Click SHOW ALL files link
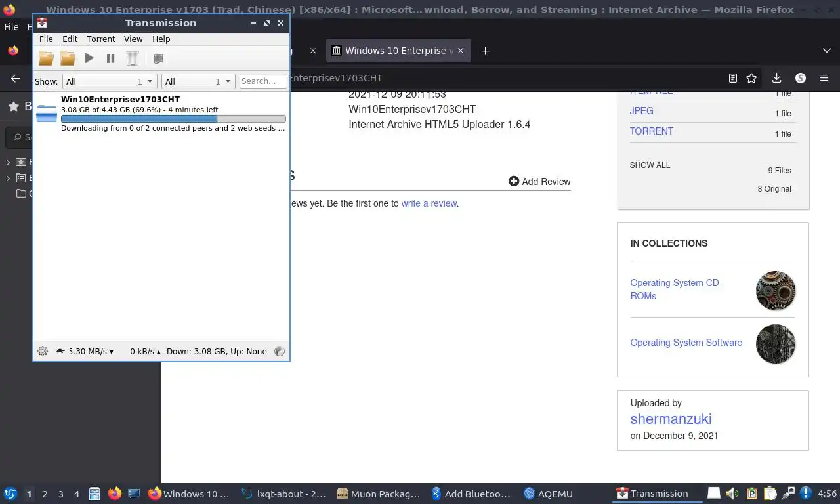This screenshot has height=504, width=840. tap(650, 165)
